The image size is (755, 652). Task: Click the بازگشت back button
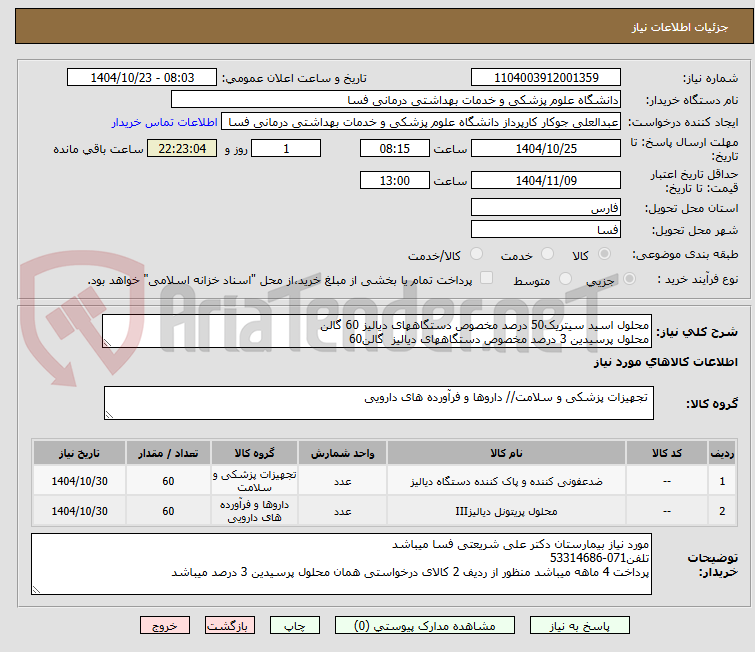[229, 625]
